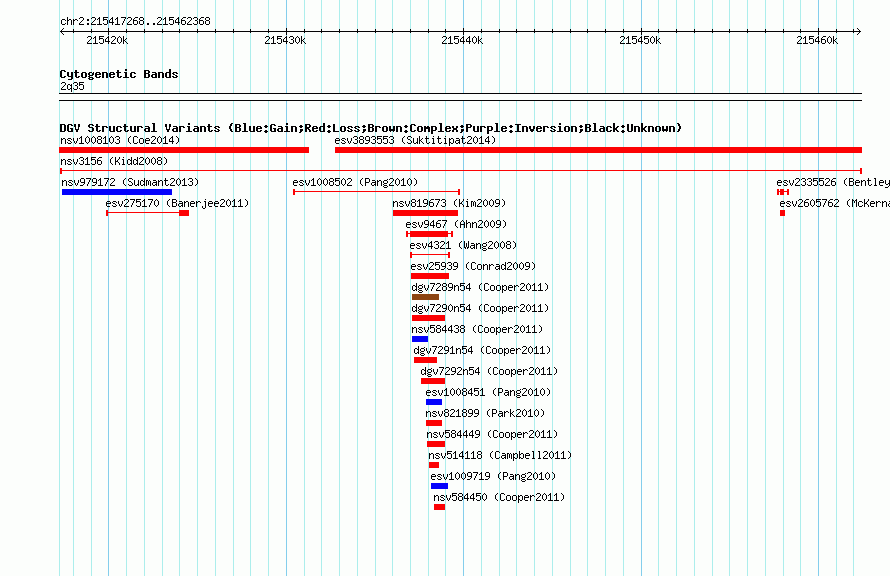Click the 215430k ruler marker

pos(285,40)
